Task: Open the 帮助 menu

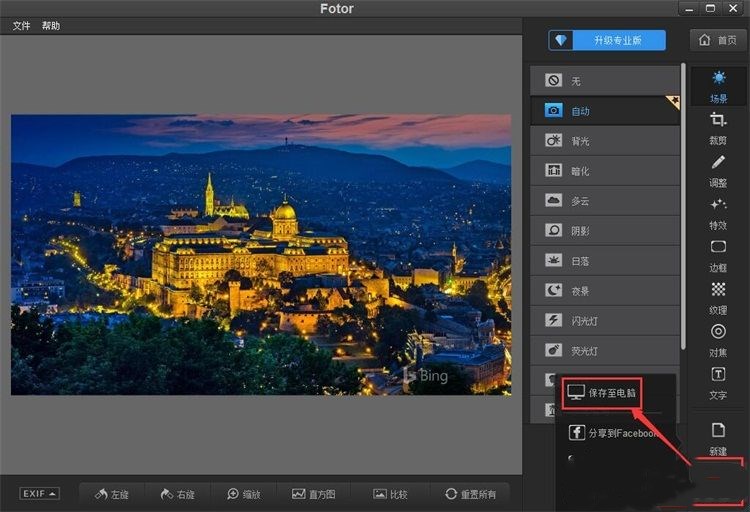Action: click(51, 26)
